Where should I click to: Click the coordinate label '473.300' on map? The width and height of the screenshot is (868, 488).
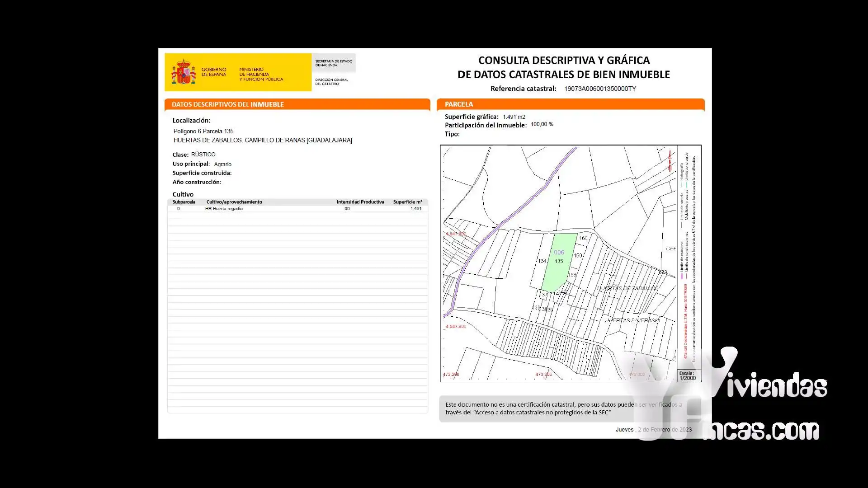tap(544, 375)
